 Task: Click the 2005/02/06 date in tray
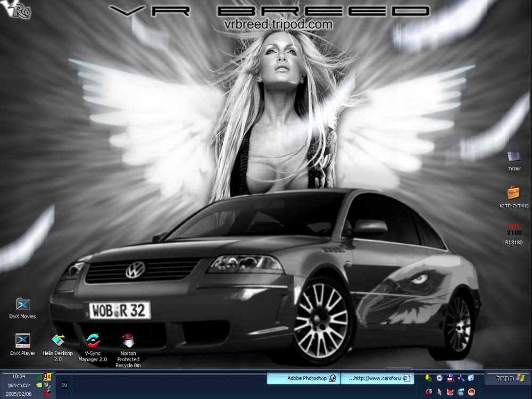pyautogui.click(x=19, y=394)
